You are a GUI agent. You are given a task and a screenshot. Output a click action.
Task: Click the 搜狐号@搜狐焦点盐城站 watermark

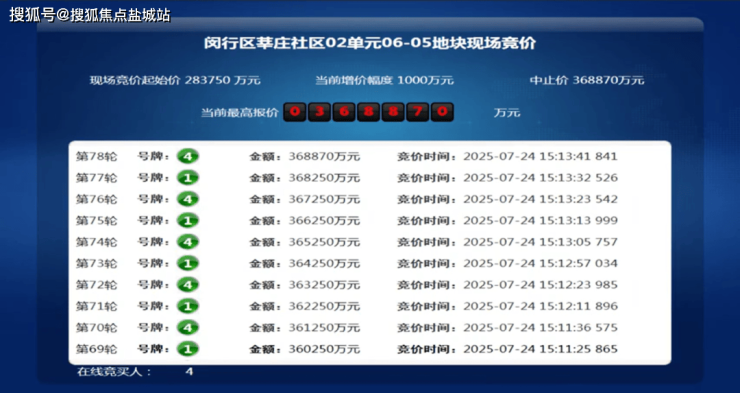coord(90,15)
